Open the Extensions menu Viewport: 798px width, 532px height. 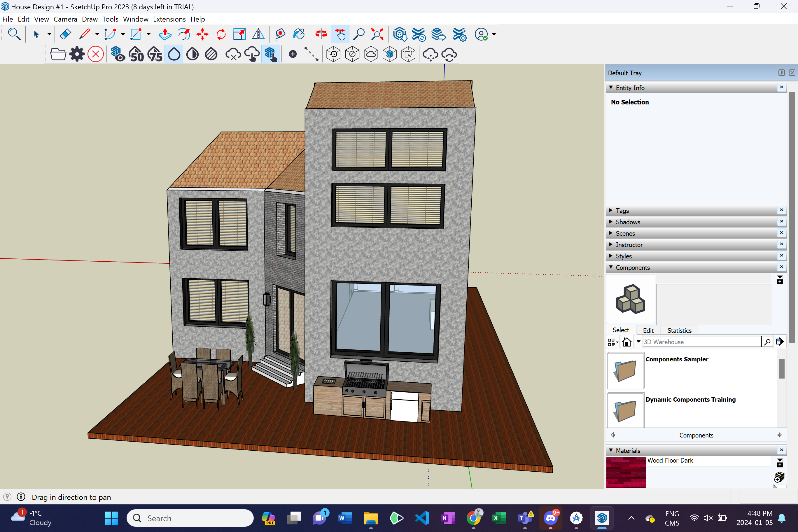coord(169,19)
